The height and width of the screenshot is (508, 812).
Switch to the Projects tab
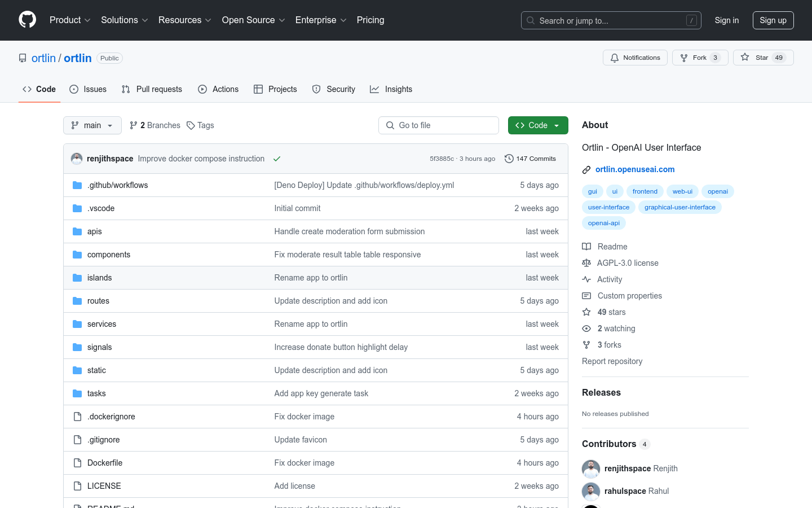[275, 89]
